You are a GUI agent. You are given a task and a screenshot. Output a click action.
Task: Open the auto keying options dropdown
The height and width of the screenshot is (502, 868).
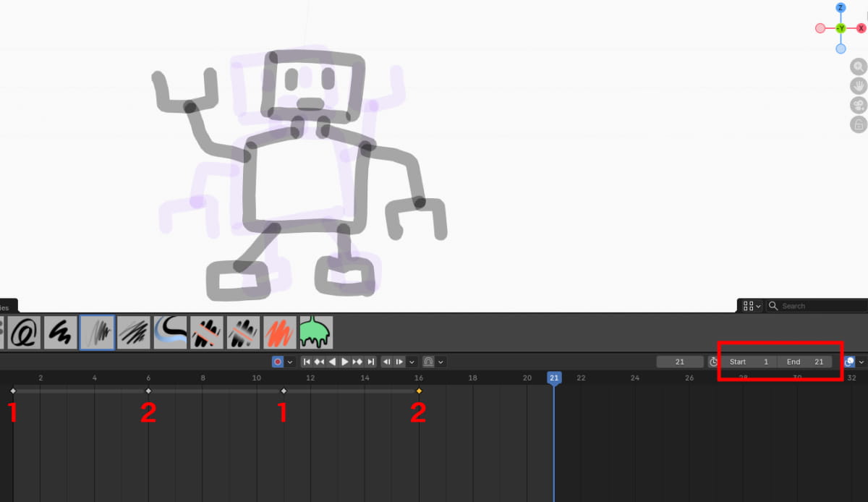pos(290,362)
